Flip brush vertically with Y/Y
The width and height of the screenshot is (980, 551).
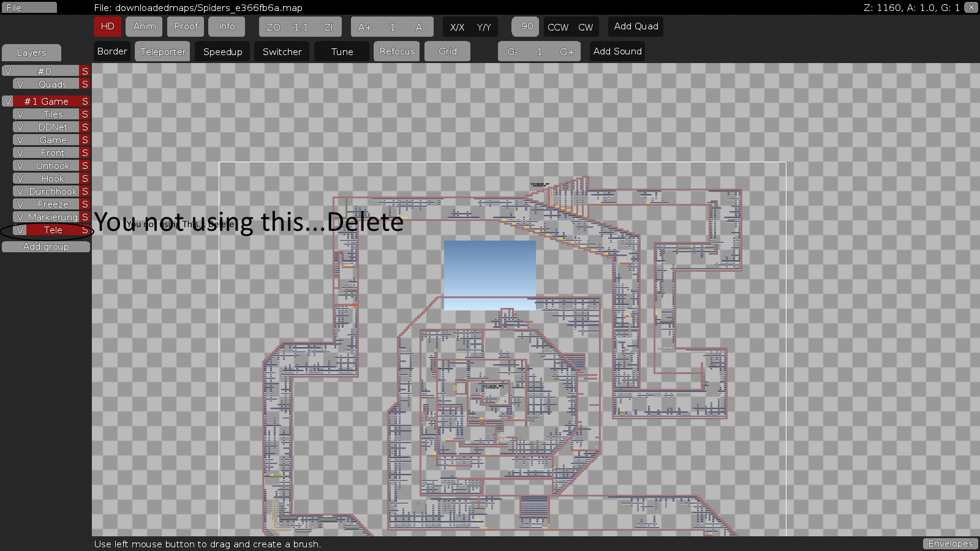point(484,27)
